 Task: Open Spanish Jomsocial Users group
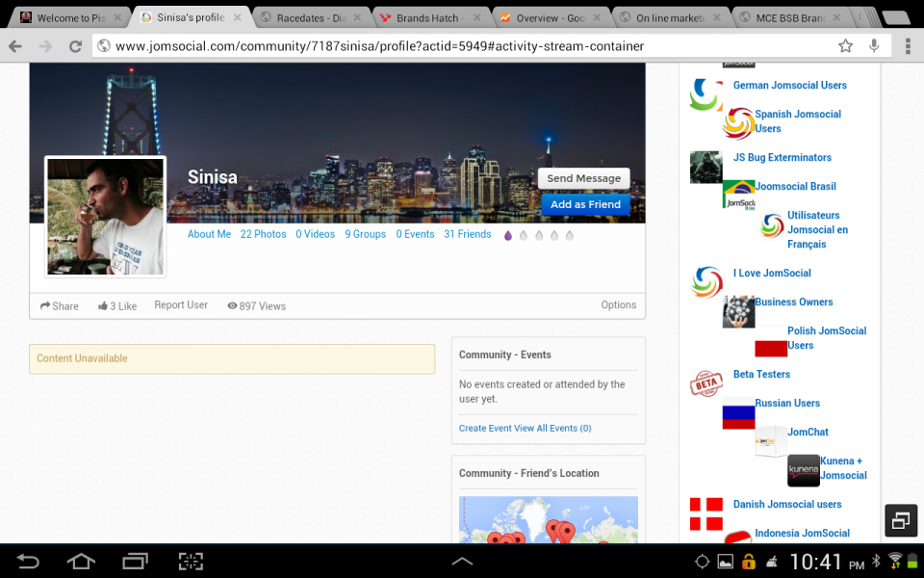point(798,121)
